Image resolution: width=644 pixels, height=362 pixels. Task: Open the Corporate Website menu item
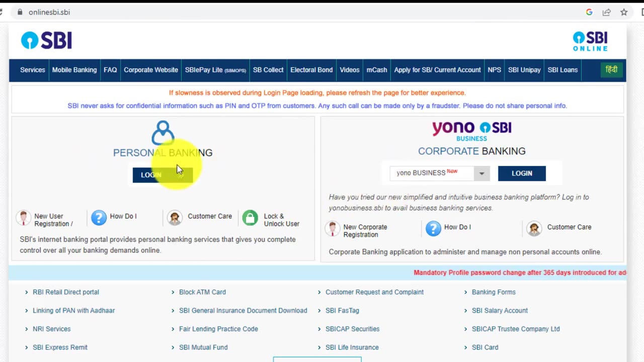pos(151,70)
